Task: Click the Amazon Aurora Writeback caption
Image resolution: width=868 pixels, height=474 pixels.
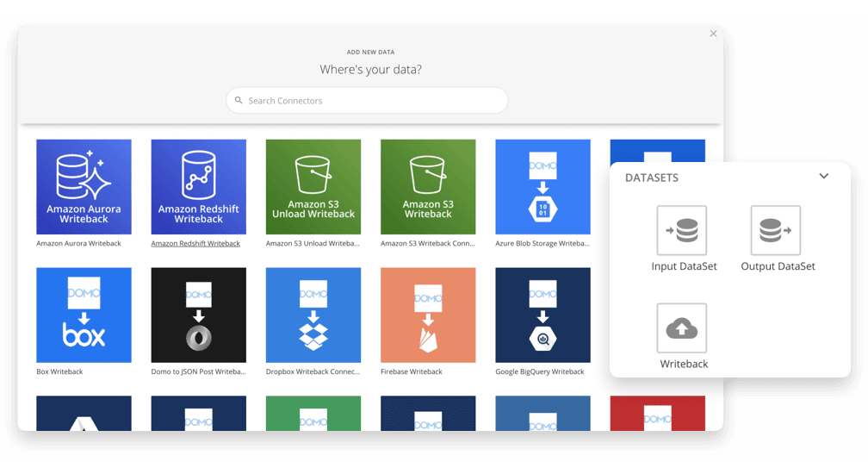Action: tap(78, 244)
